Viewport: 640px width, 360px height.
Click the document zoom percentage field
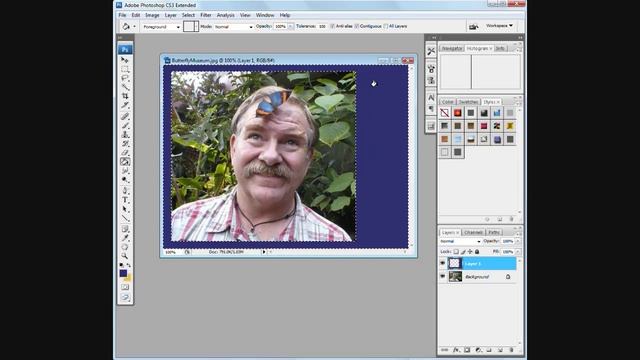pyautogui.click(x=171, y=252)
